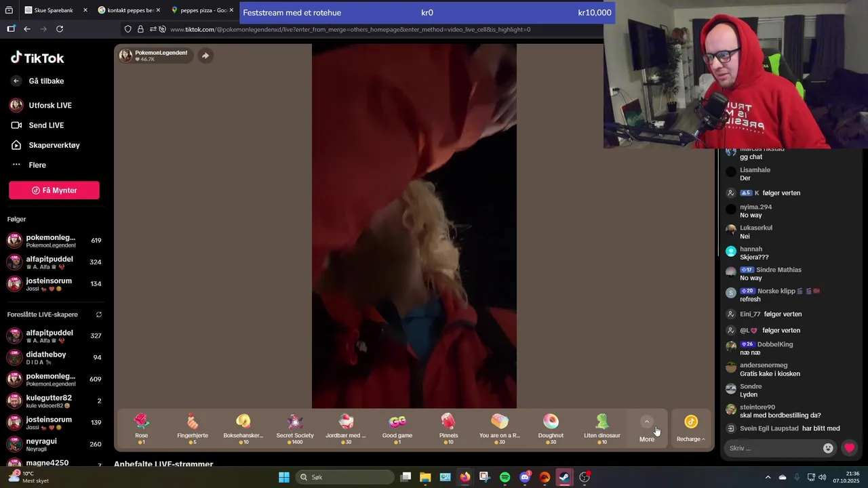Click Norske klipp chat username
Image resolution: width=868 pixels, height=488 pixels.
pos(776,291)
